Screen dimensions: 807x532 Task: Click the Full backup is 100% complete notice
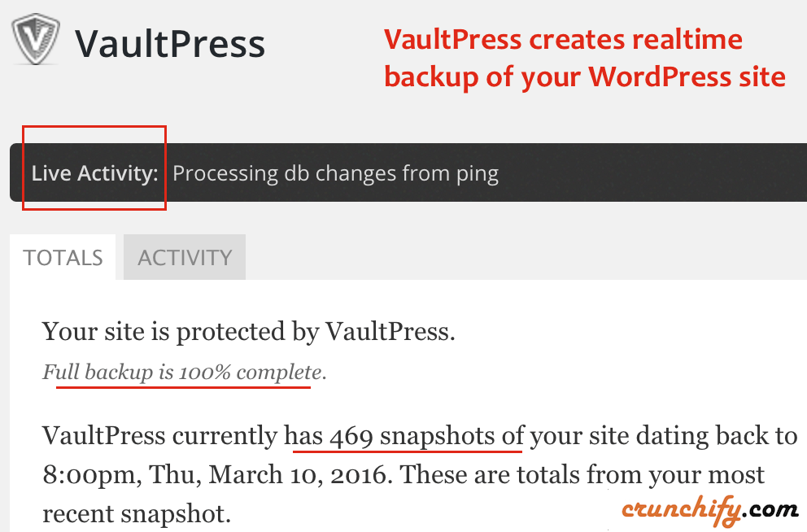(184, 372)
